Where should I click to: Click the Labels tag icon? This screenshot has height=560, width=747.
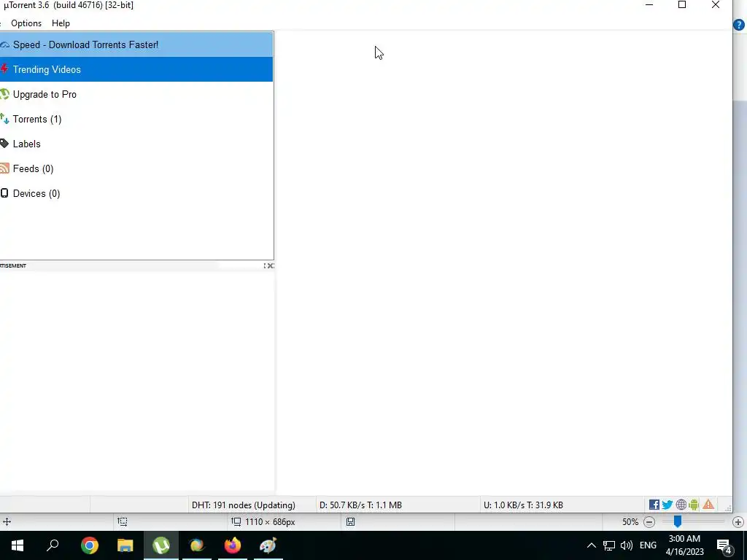[5, 144]
